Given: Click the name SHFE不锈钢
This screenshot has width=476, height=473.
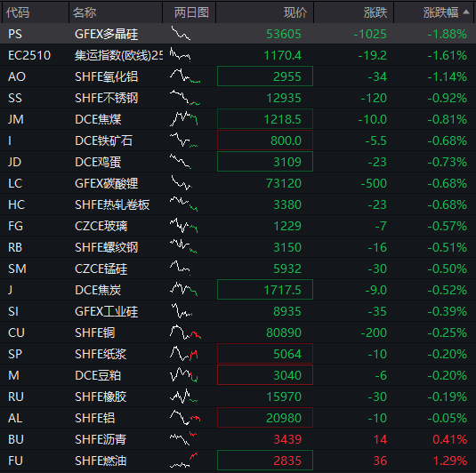Looking at the screenshot, I should [x=106, y=98].
